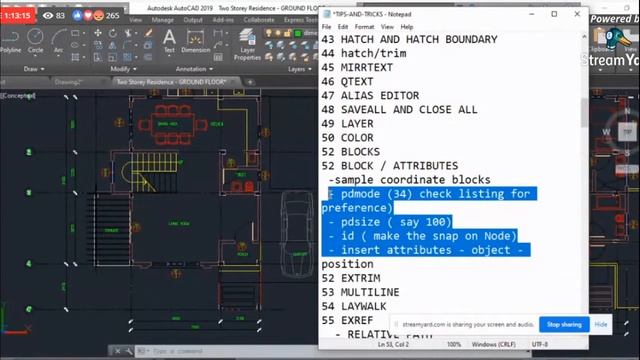Viewport: 640px width, 360px height.
Task: Activate the Copy tool in Modify panel
Action: (x=98, y=45)
